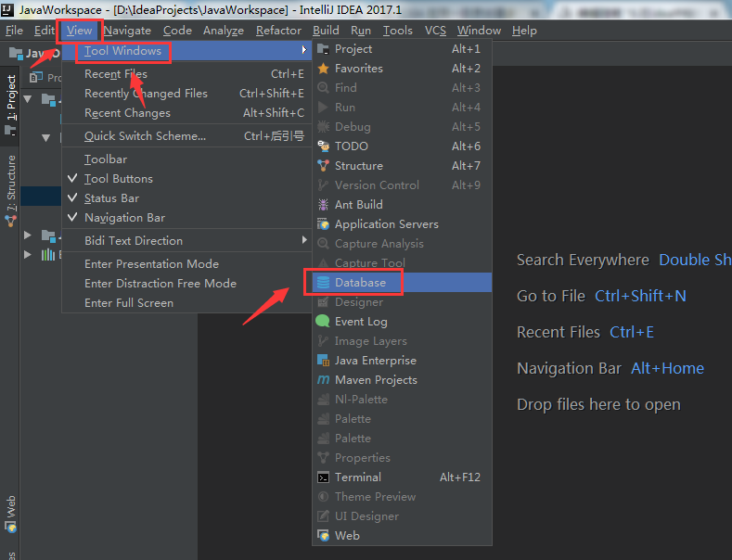Open the Help menu
Viewport: 732px width, 560px height.
pos(524,31)
